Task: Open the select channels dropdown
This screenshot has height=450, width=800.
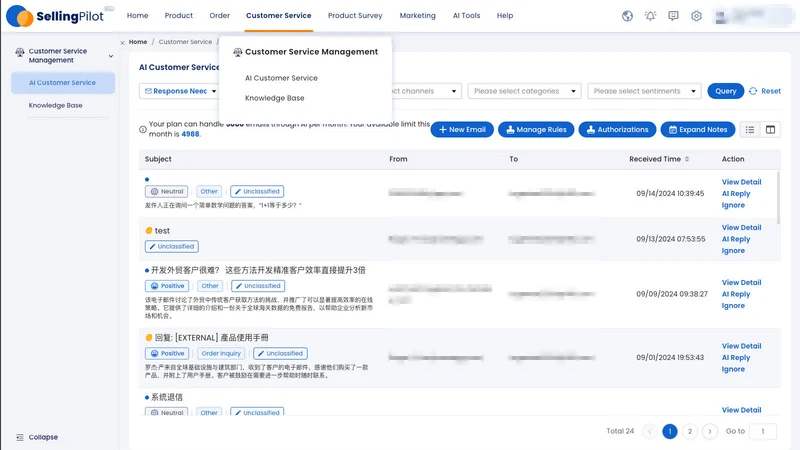Action: coord(427,91)
